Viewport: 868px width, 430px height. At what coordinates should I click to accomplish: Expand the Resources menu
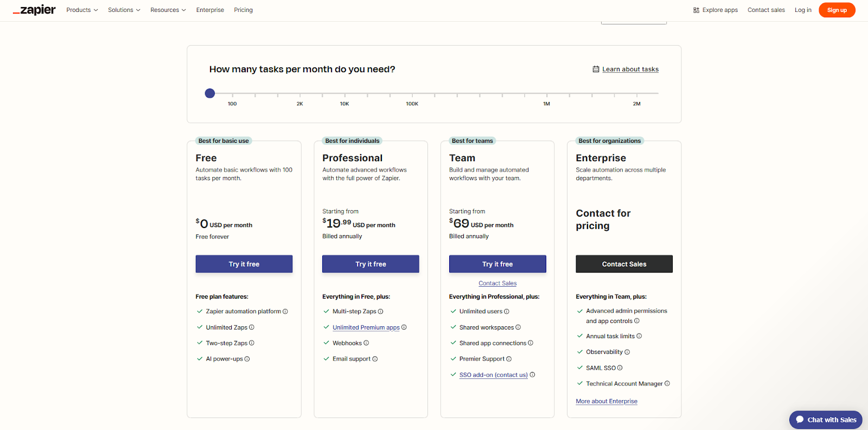[168, 10]
